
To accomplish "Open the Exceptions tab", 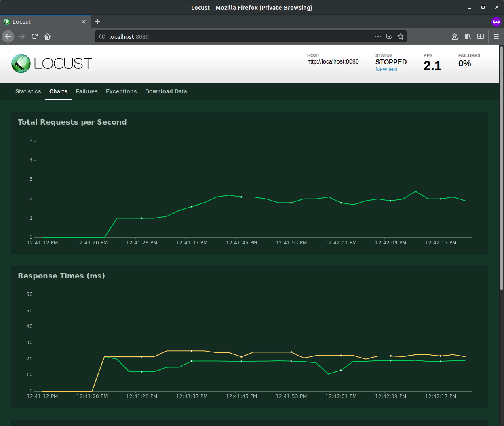I will click(121, 91).
